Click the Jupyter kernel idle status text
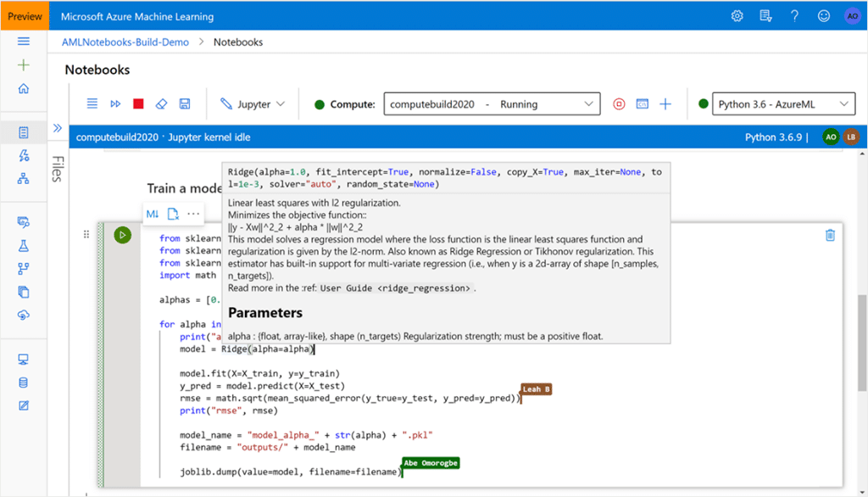Screen dimensions: 868x497 (x=209, y=137)
